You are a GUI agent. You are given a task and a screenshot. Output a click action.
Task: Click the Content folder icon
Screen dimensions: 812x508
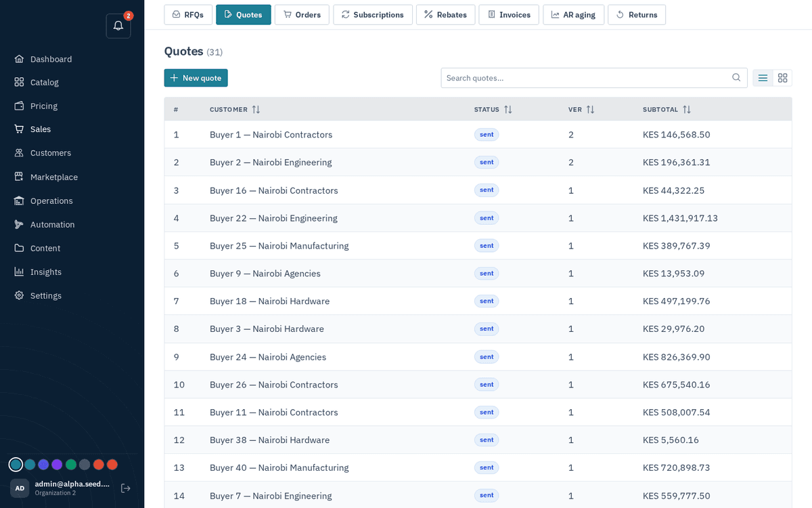click(19, 248)
